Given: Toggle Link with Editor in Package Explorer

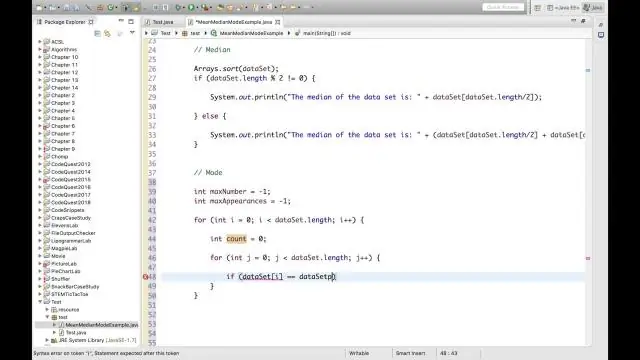Looking at the screenshot, I should pyautogui.click(x=107, y=33).
